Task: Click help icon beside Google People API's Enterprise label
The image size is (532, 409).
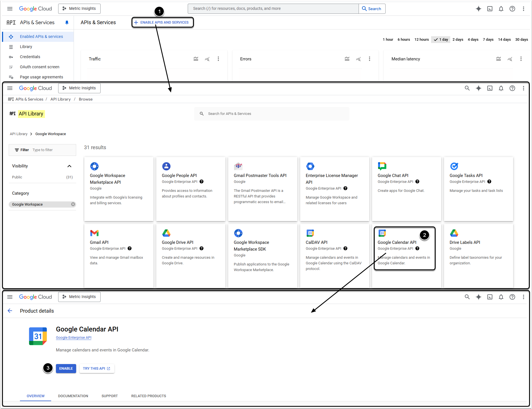Action: [202, 182]
